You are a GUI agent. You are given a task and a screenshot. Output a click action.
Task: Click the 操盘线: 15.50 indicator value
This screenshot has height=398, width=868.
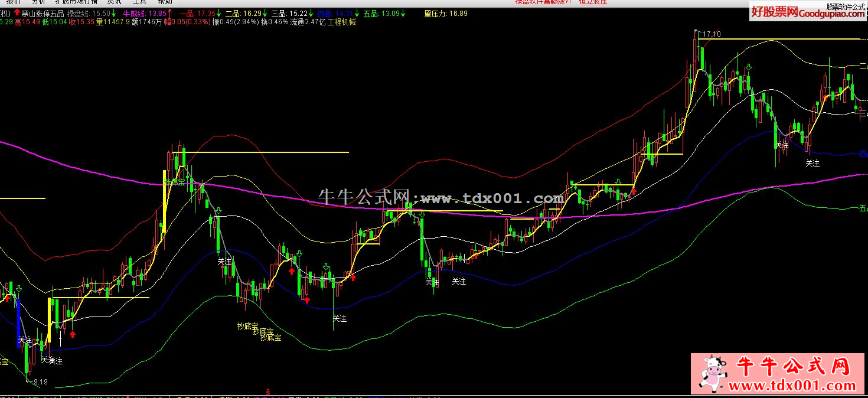(x=89, y=13)
